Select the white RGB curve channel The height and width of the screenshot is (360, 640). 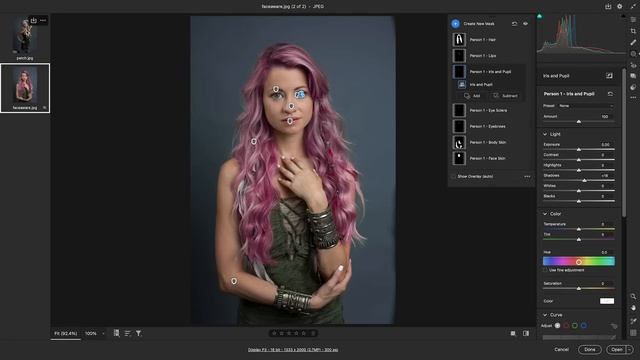pyautogui.click(x=557, y=325)
